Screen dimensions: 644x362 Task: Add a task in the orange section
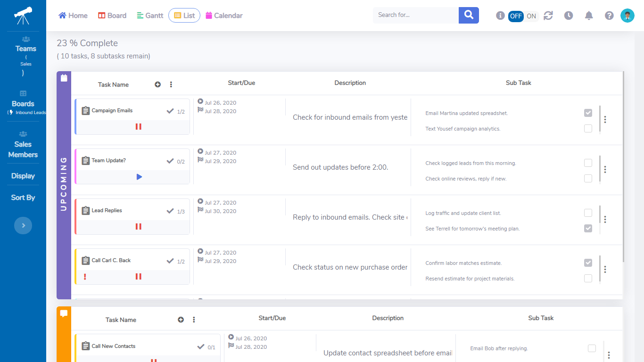(x=181, y=320)
